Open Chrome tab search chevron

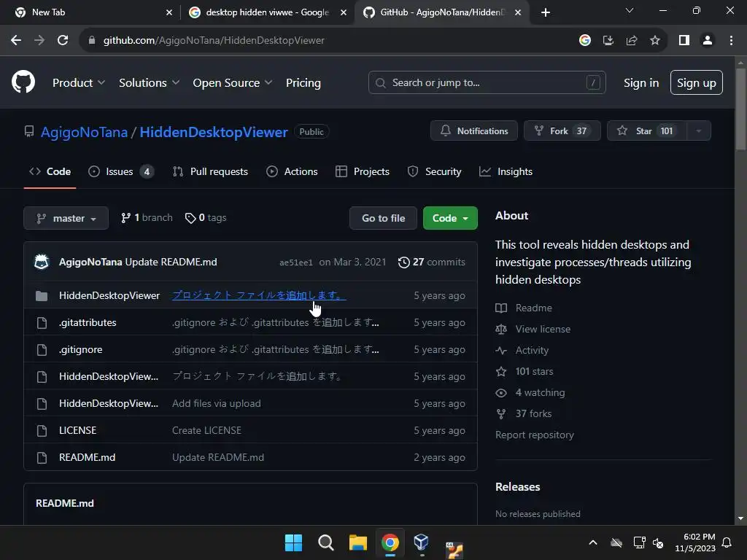coord(630,11)
